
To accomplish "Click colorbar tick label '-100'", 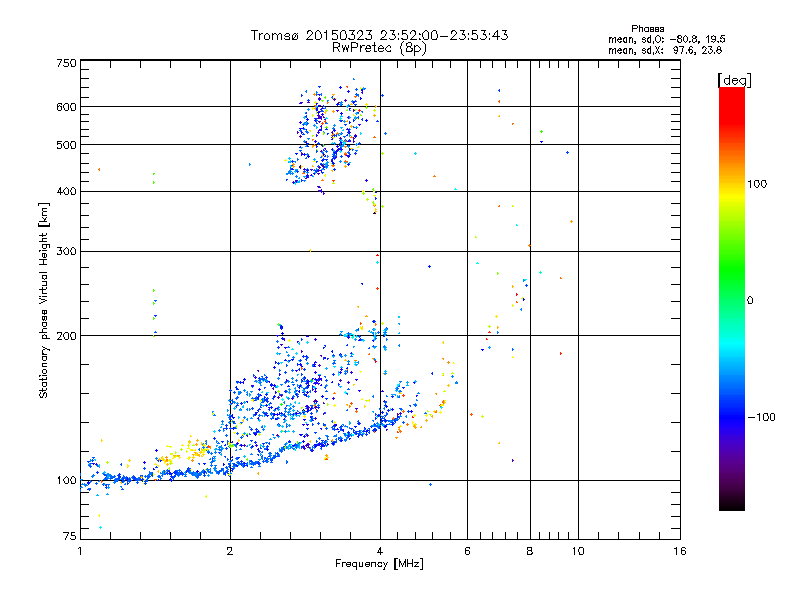I will [761, 417].
